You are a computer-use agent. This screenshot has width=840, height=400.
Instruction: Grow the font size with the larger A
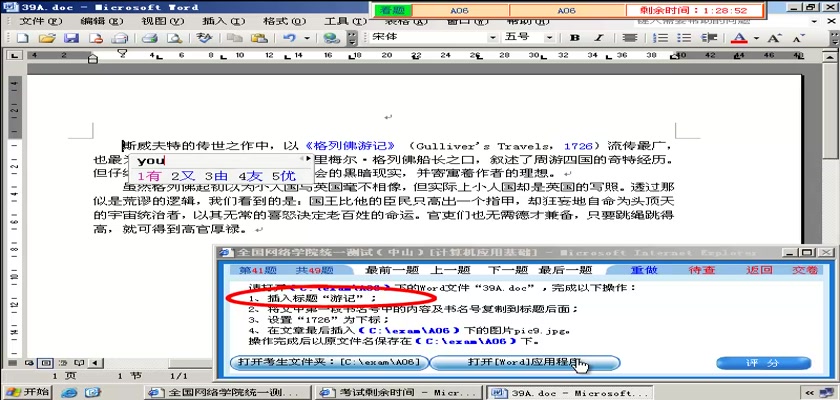774,38
